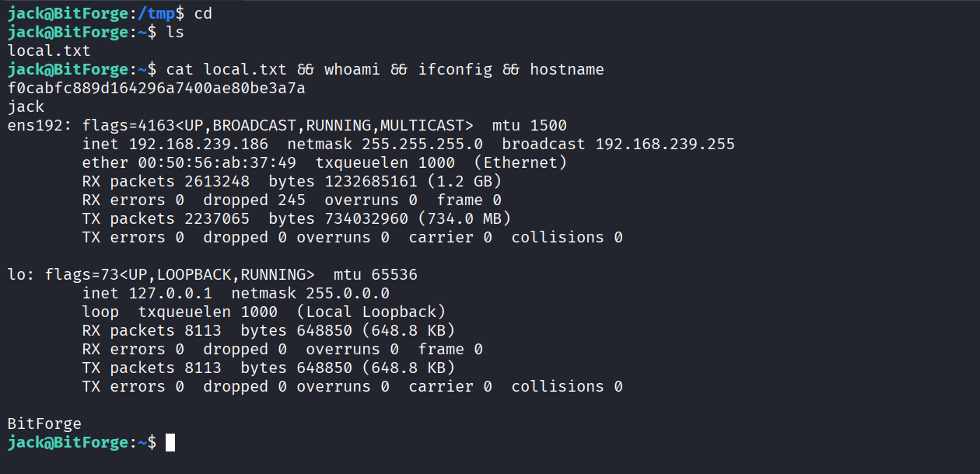The image size is (980, 474).
Task: Click the jack output of whoami
Action: pos(26,107)
